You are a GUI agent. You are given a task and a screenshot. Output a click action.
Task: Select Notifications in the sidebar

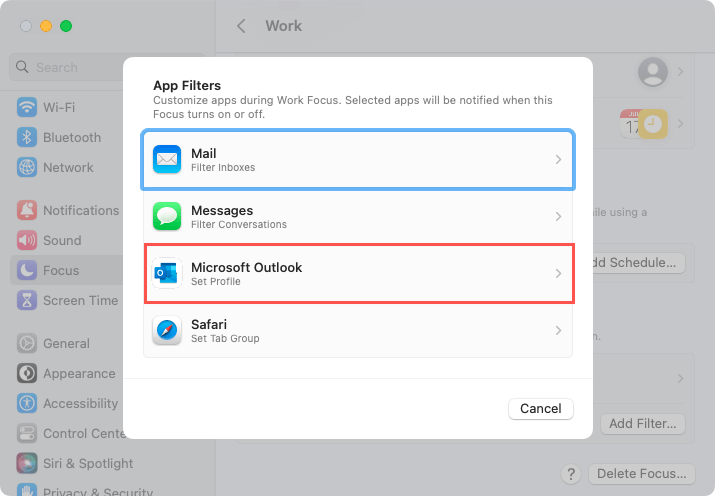81,210
